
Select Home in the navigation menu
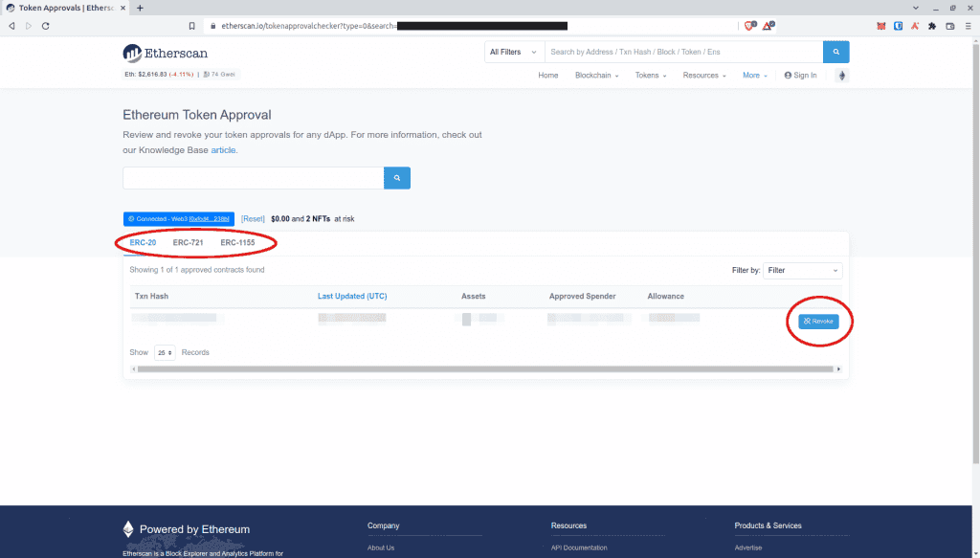tap(547, 75)
